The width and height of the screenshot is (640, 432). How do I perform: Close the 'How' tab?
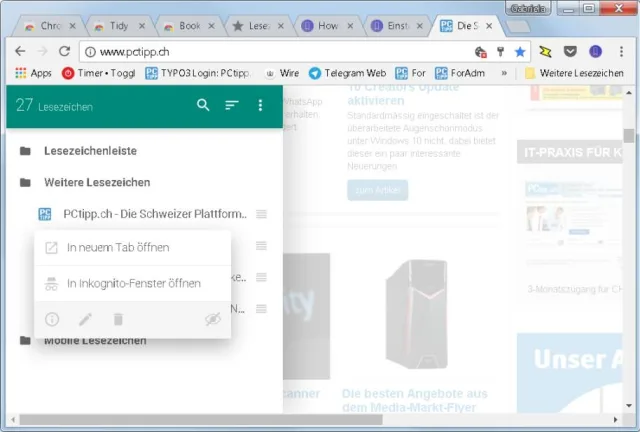click(350, 26)
